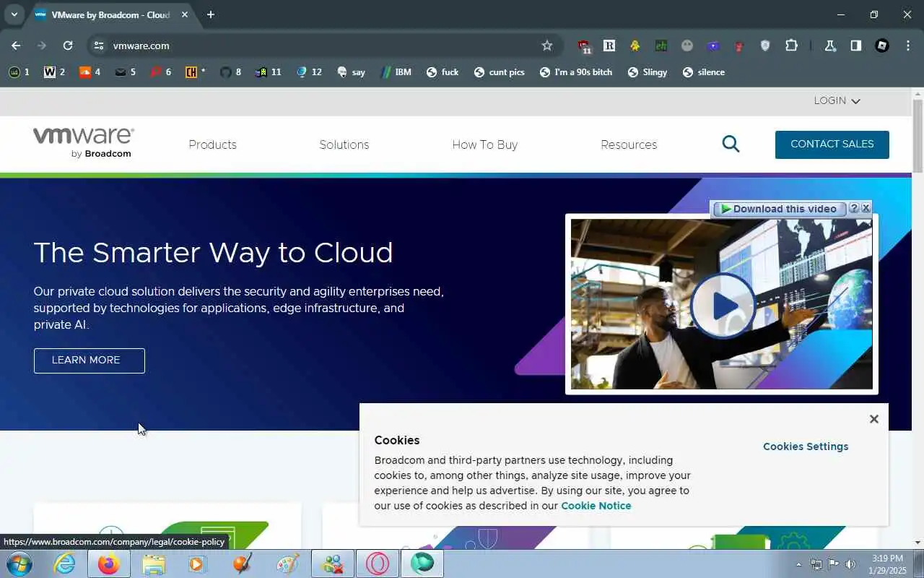The height and width of the screenshot is (578, 924).
Task: Open the bookmark labeled 1
Action: pos(19,72)
